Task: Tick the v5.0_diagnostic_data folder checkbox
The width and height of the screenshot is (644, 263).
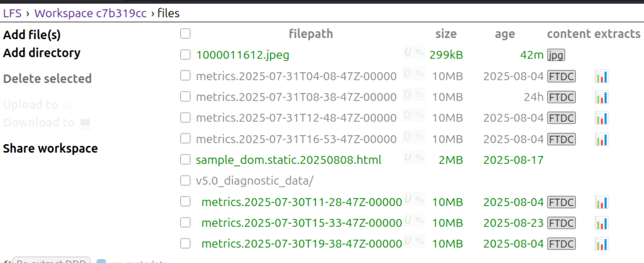Action: pyautogui.click(x=185, y=181)
